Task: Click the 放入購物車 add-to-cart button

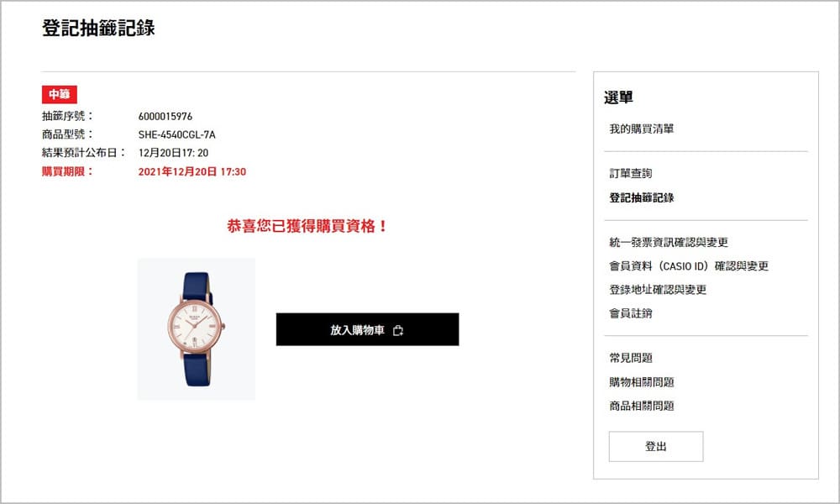Action: click(368, 329)
